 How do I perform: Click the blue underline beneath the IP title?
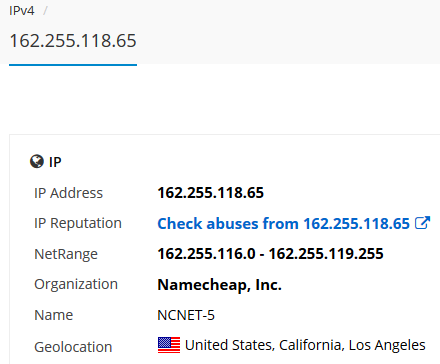tap(73, 65)
